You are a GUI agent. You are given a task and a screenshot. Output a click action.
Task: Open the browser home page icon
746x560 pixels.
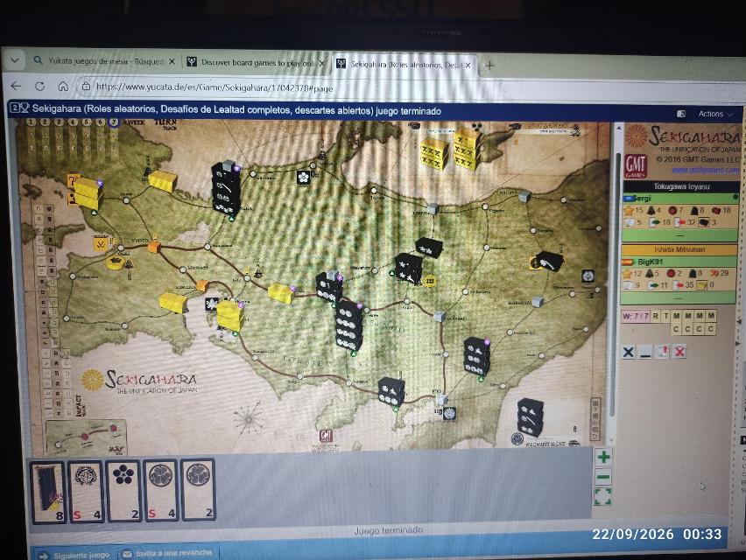(x=63, y=86)
